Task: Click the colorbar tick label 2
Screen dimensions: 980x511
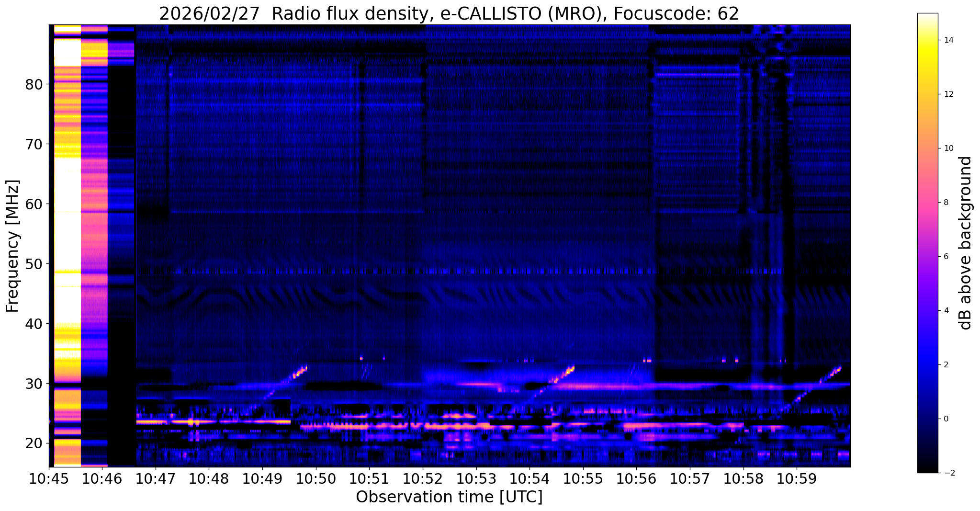Action: click(x=945, y=365)
